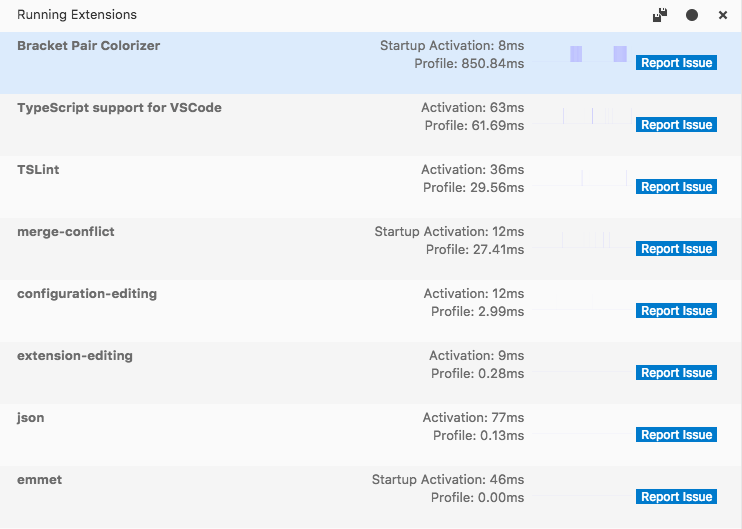Viewport: 742px width, 529px height.
Task: Report Issue for the extension-editing extension
Action: 676,373
